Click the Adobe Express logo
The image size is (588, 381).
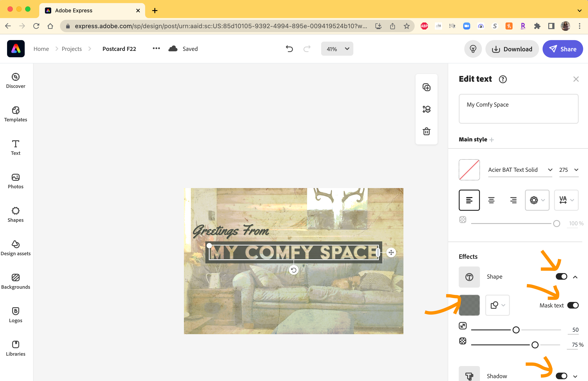tap(16, 49)
